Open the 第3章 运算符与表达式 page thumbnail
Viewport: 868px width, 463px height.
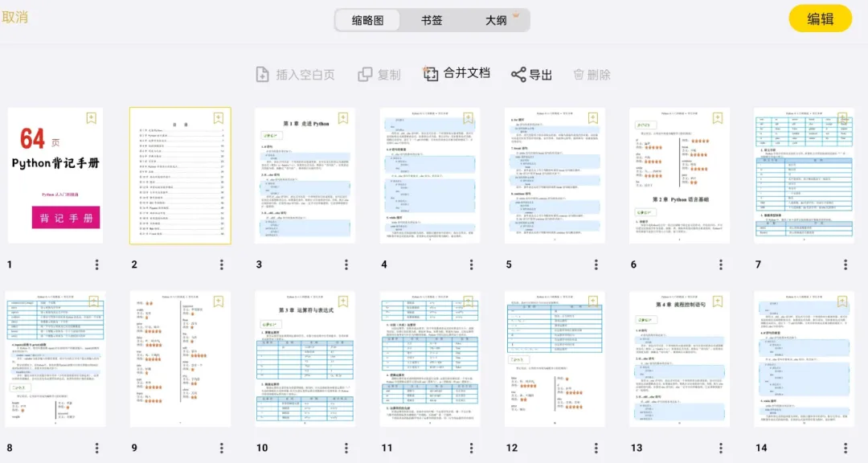305,359
